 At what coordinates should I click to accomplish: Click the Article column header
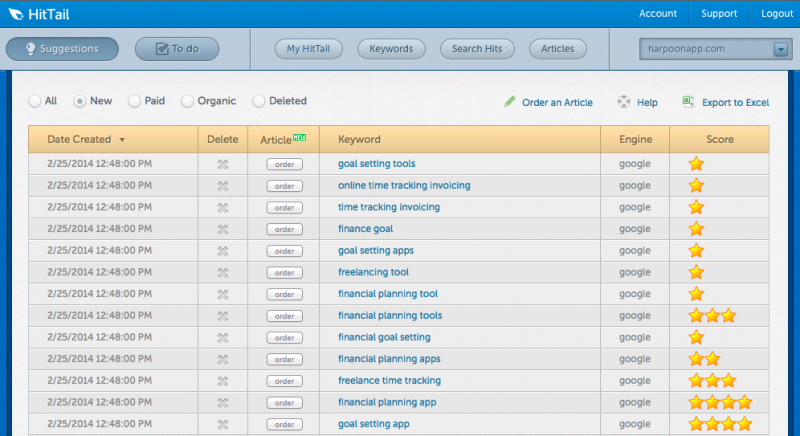284,139
